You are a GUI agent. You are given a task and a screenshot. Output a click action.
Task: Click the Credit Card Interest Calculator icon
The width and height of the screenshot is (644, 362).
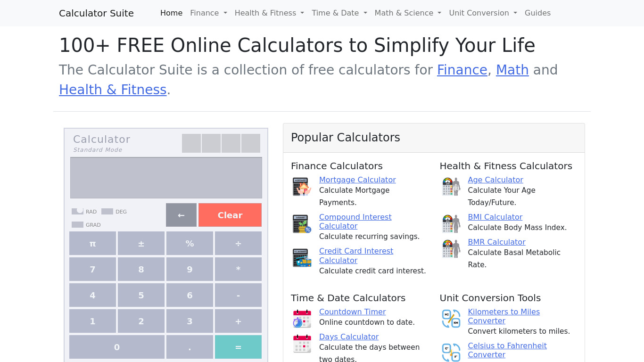pos(302,258)
